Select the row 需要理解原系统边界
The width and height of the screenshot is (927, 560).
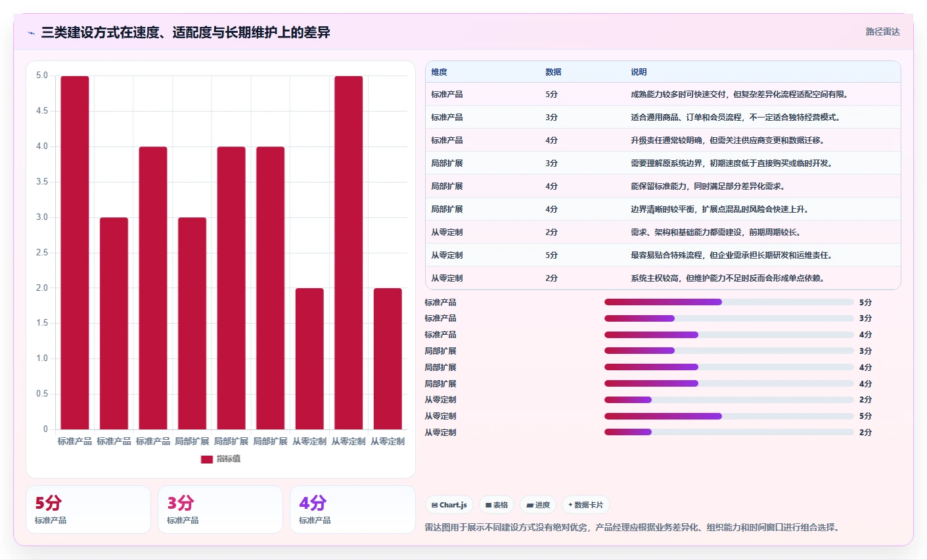[663, 163]
